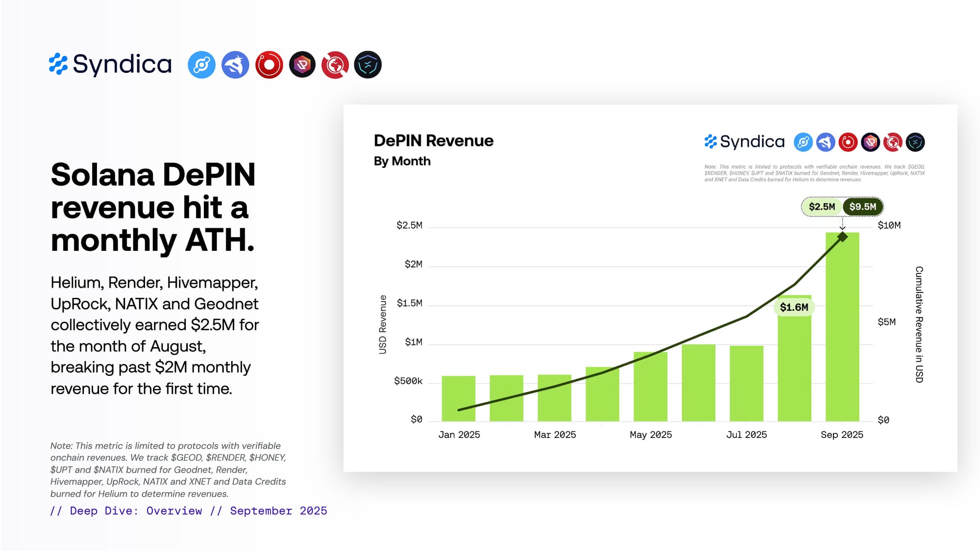980x551 pixels.
Task: Click the NATIX shield icon inside the chart card
Action: tap(915, 142)
